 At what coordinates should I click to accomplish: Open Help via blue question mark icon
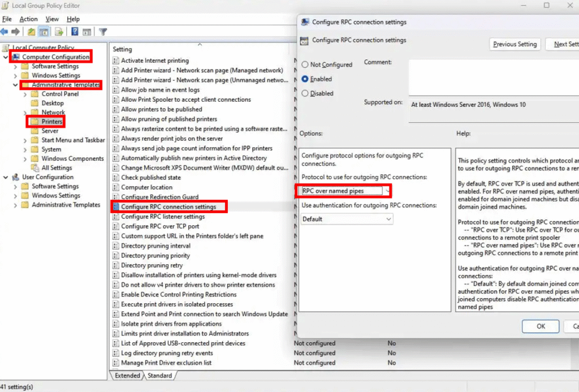[x=75, y=32]
